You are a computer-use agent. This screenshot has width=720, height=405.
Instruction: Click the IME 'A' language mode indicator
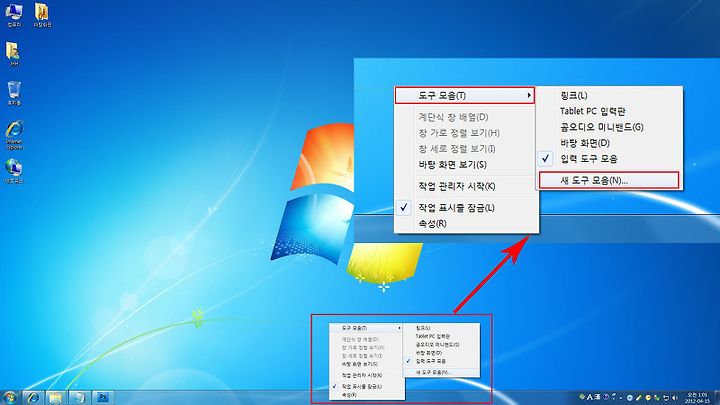point(590,397)
